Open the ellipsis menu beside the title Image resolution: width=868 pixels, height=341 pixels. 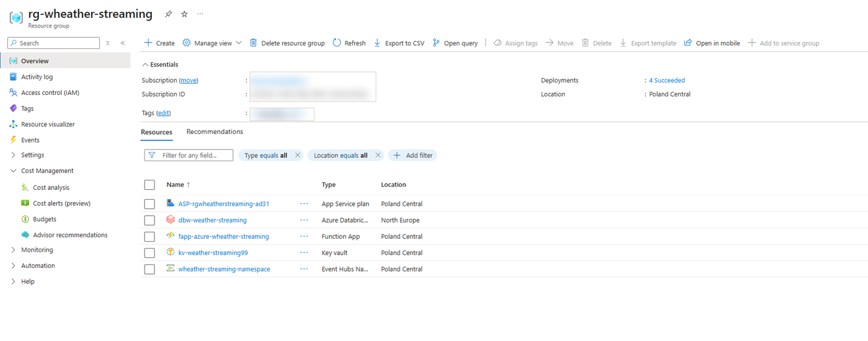200,14
